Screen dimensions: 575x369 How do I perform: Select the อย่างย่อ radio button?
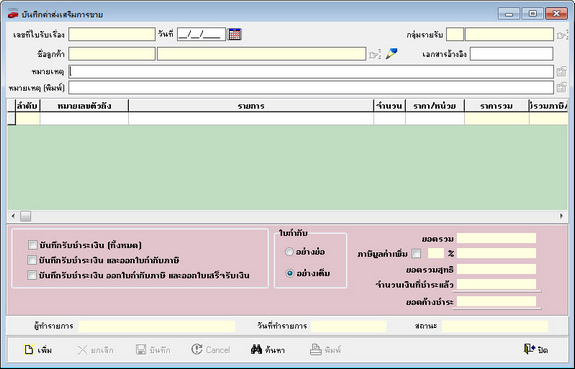tap(289, 252)
